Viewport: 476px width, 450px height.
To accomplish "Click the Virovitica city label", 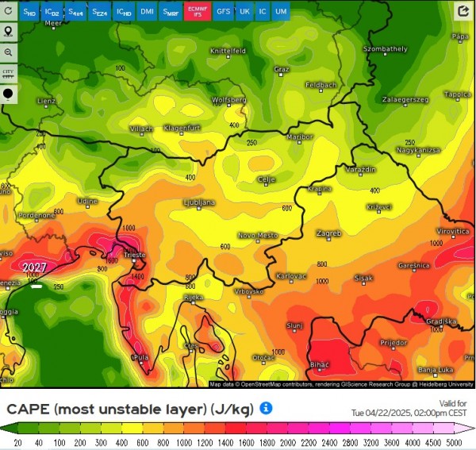I will [453, 231].
